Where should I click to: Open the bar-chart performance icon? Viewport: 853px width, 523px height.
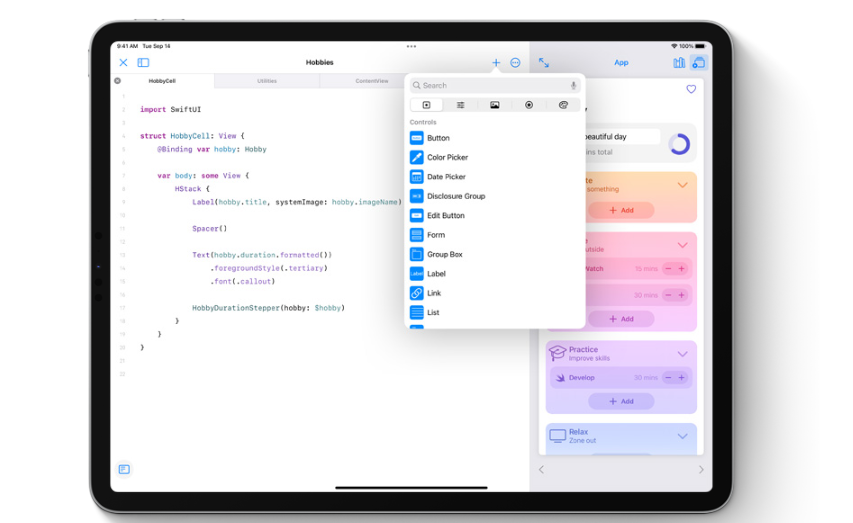[679, 63]
